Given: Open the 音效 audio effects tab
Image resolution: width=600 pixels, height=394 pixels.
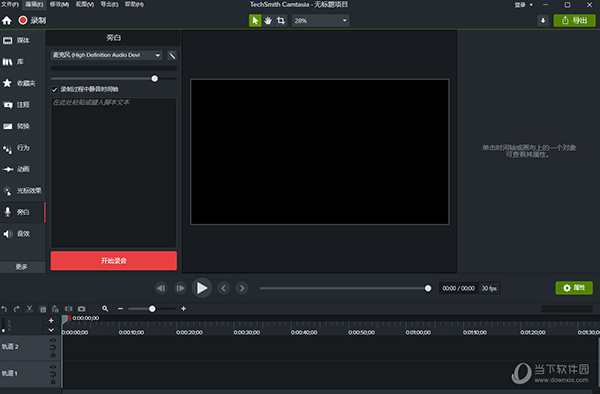Looking at the screenshot, I should 22,233.
